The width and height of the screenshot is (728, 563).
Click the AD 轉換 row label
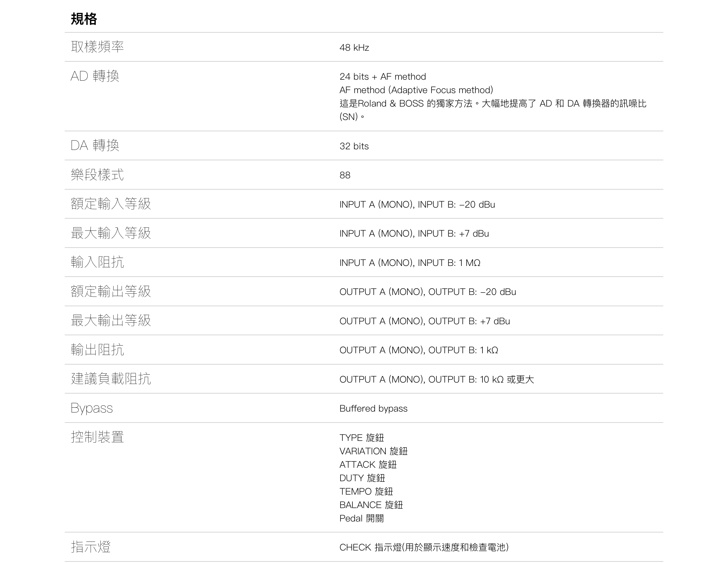[95, 76]
